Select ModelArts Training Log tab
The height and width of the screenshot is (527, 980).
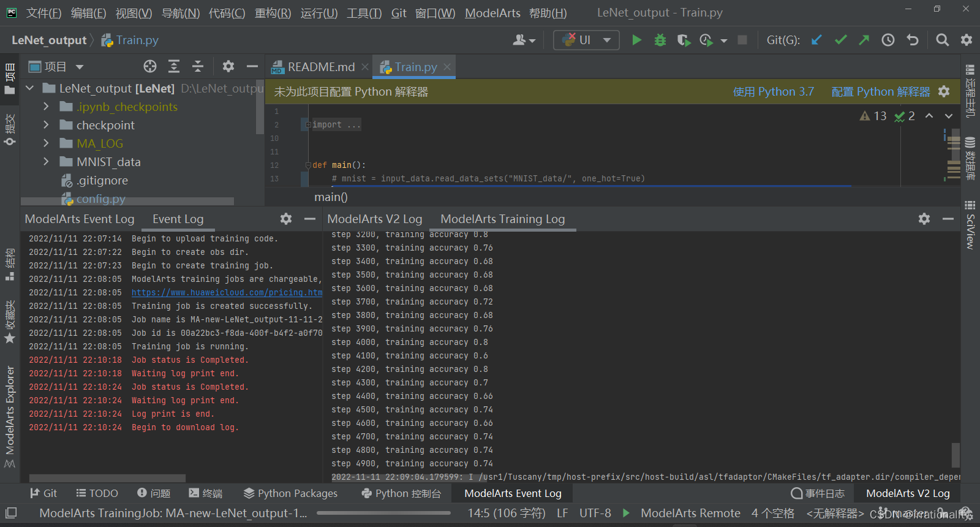[503, 219]
